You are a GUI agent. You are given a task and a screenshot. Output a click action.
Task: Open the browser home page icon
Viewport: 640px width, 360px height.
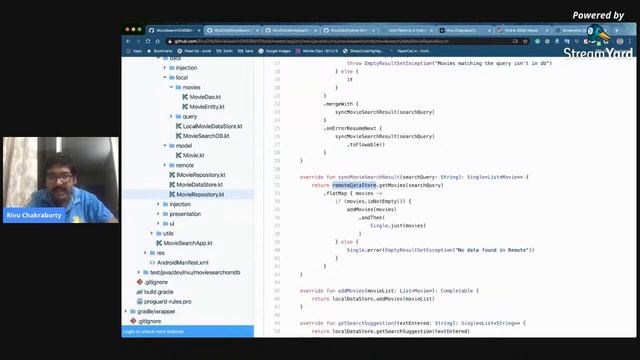pyautogui.click(x=158, y=41)
